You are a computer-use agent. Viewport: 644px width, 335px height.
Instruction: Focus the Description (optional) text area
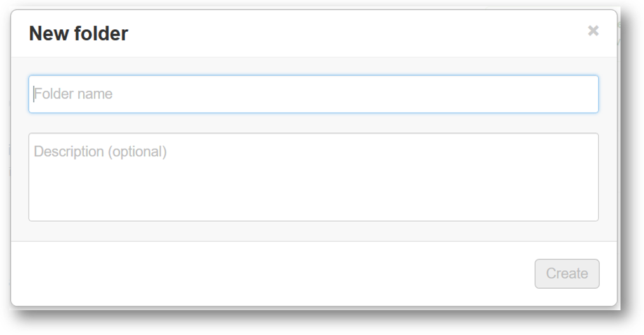313,177
